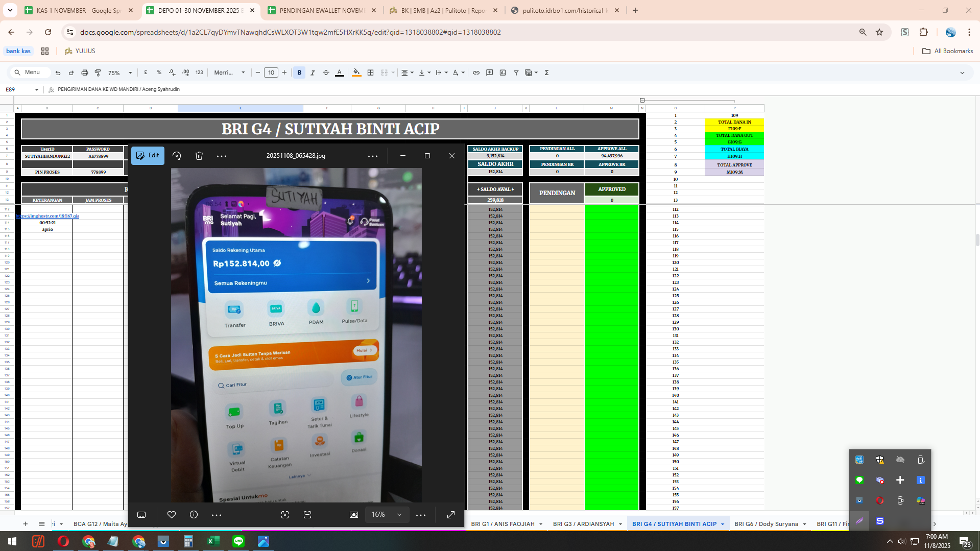The width and height of the screenshot is (980, 551).
Task: Collapse the Sheets toolbar with the chevron
Action: (962, 73)
